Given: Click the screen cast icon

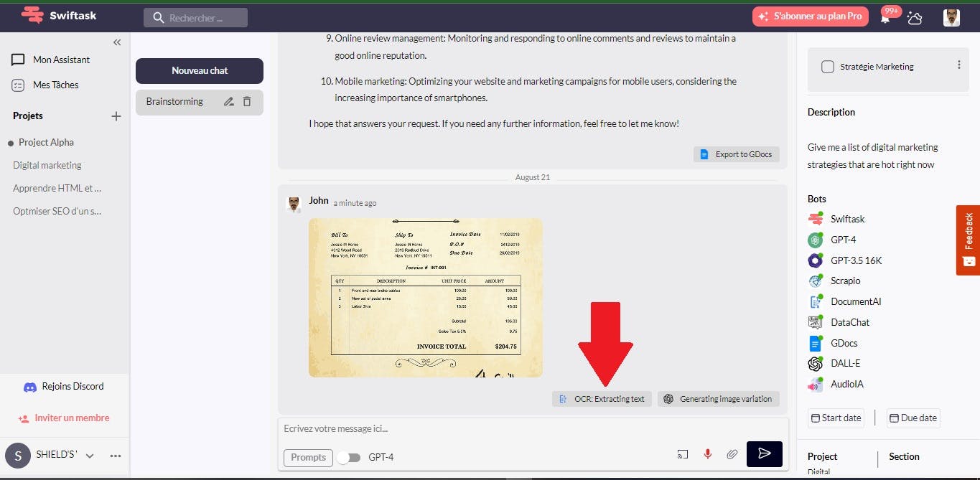Looking at the screenshot, I should (682, 454).
